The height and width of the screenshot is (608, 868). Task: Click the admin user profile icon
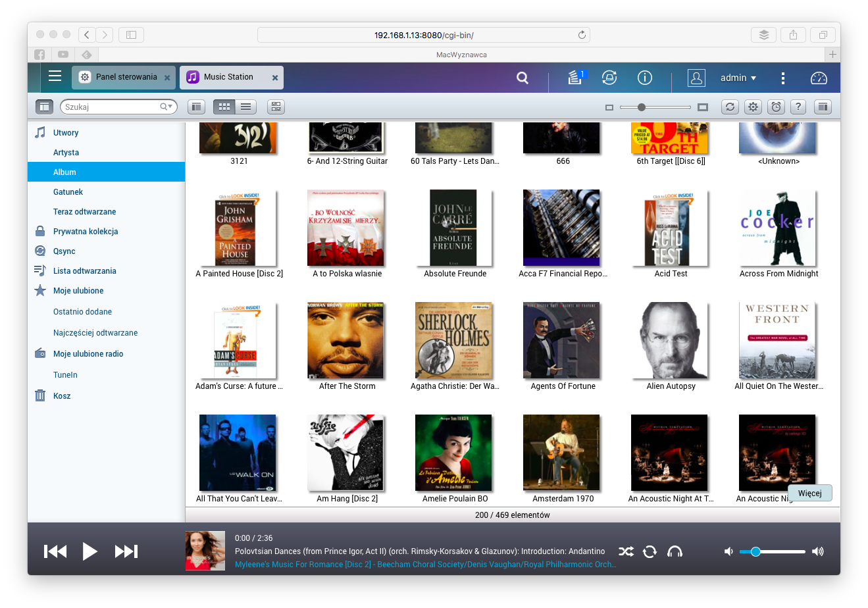[x=696, y=78]
